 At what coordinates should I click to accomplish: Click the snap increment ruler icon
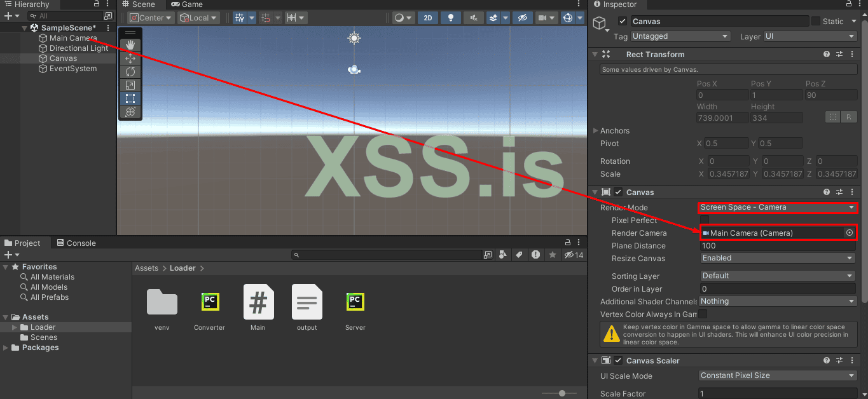tap(292, 18)
